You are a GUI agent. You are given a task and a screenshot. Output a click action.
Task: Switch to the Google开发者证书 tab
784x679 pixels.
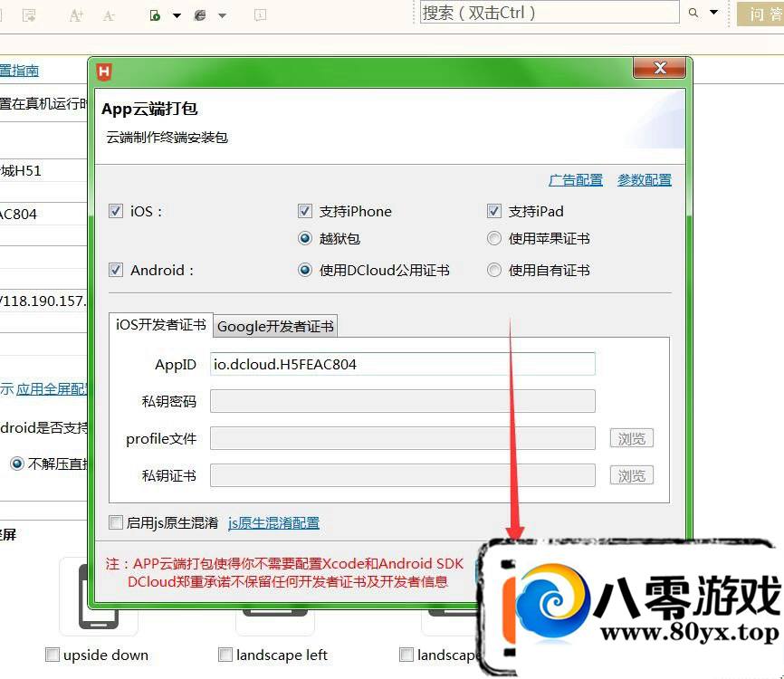tap(275, 326)
